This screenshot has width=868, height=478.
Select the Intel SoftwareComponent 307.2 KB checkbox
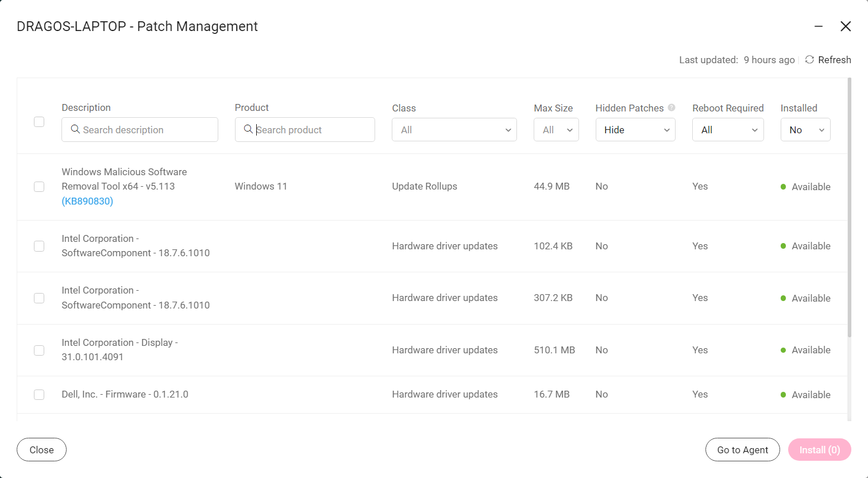tap(39, 298)
